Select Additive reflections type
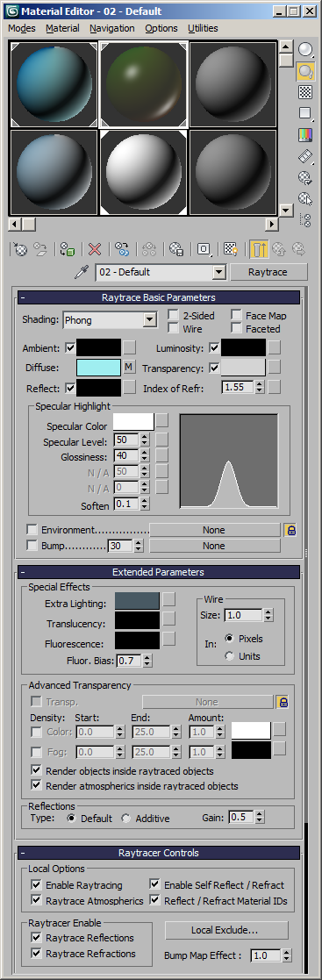 [126, 818]
